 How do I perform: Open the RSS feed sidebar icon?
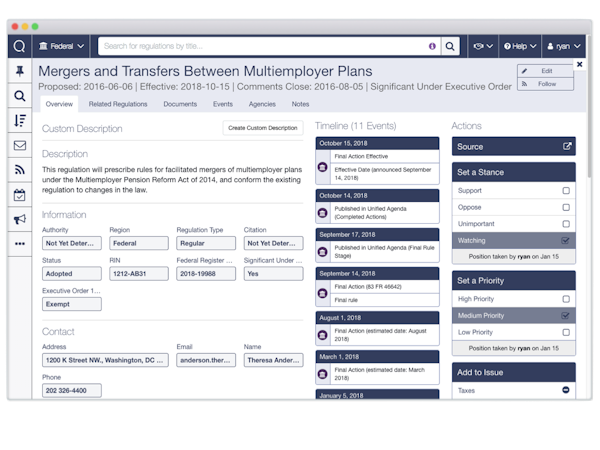tap(20, 170)
